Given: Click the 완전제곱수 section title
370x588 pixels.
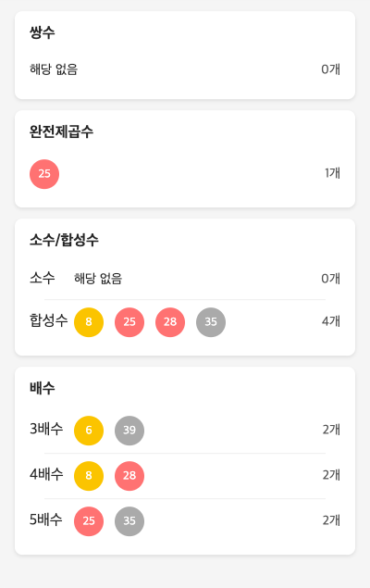Looking at the screenshot, I should pyautogui.click(x=61, y=131).
